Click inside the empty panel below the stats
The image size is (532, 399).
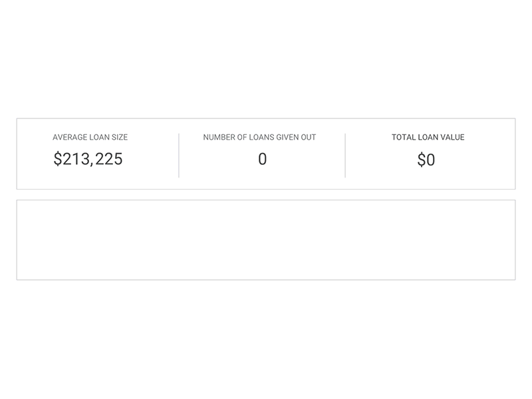pos(266,238)
